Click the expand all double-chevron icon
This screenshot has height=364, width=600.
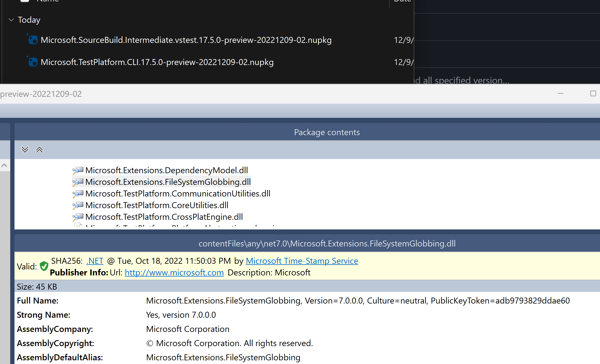coord(25,150)
